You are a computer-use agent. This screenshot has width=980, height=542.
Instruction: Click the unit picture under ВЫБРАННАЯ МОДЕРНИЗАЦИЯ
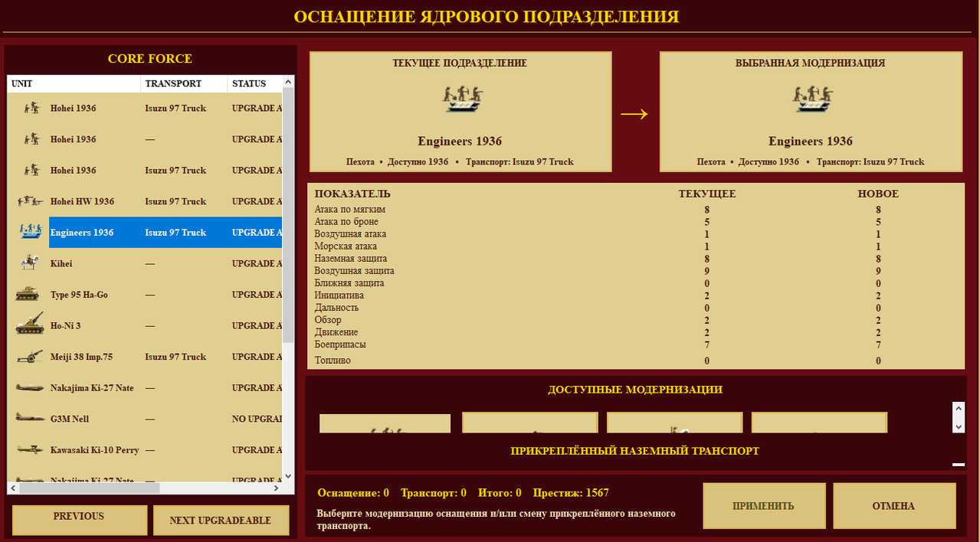[813, 100]
